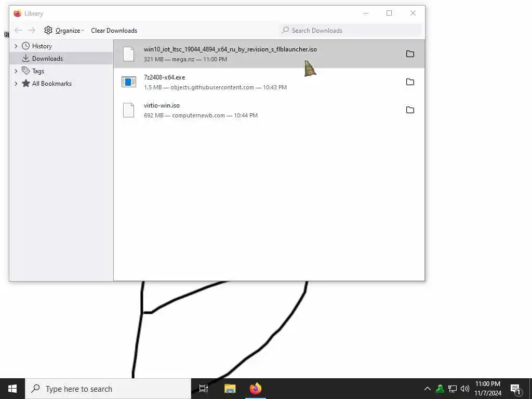Open the Organize gear menu

[64, 31]
